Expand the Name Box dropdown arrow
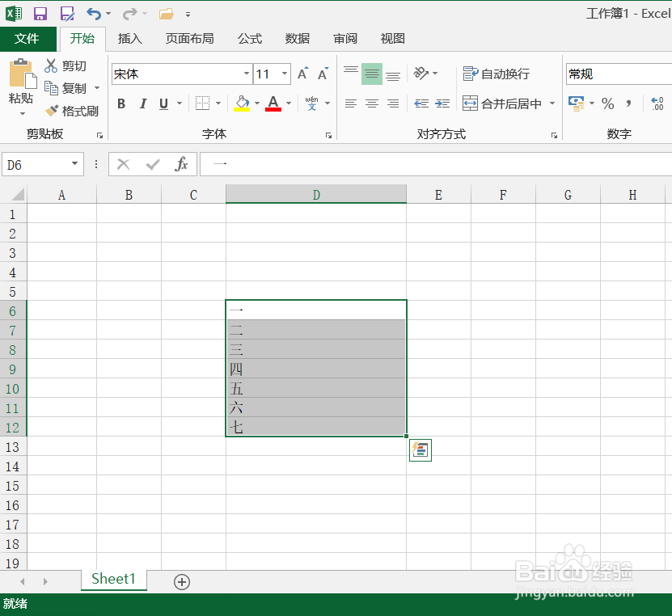The height and width of the screenshot is (616, 672). tap(74, 163)
